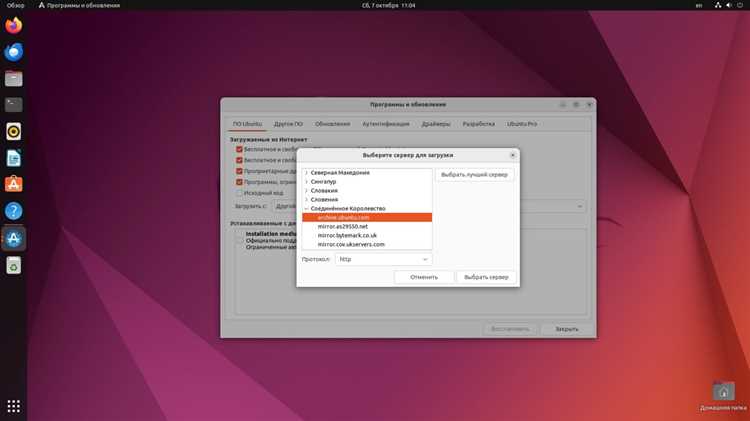The width and height of the screenshot is (750, 421).
Task: Switch to the ПО Ubuntu tab
Action: click(247, 124)
